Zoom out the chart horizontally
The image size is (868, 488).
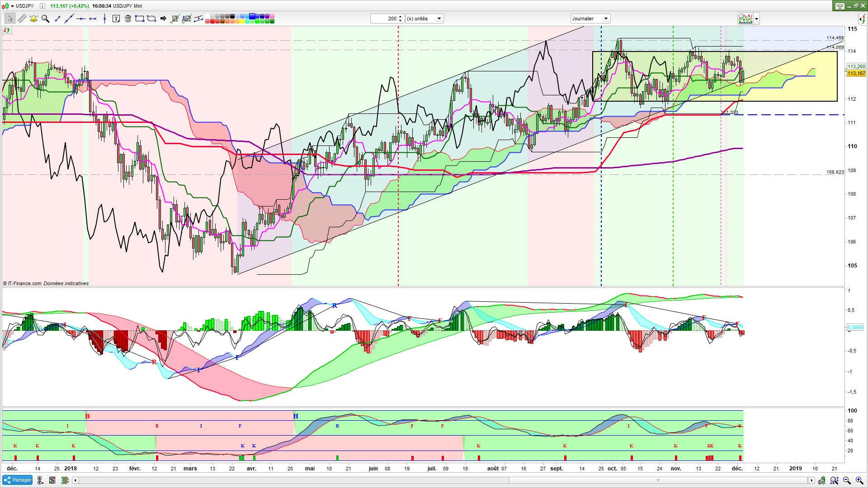click(x=847, y=480)
